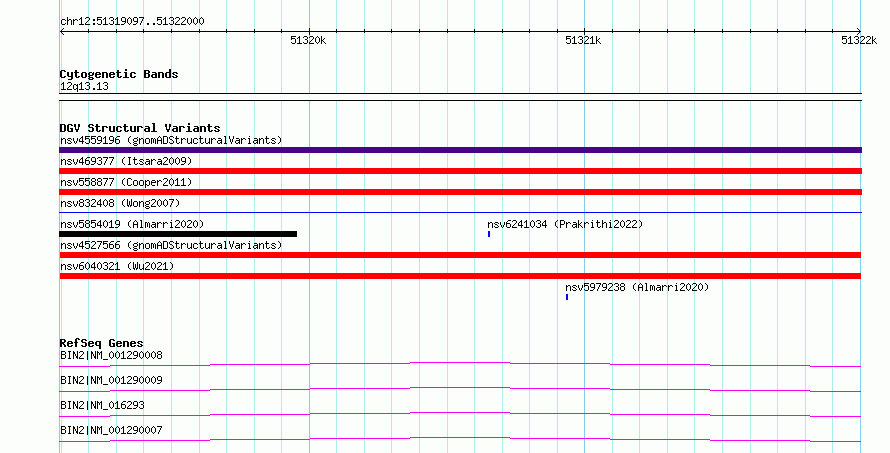The height and width of the screenshot is (453, 890).
Task: Click the 51321k ruler tick label
Action: tap(583, 40)
